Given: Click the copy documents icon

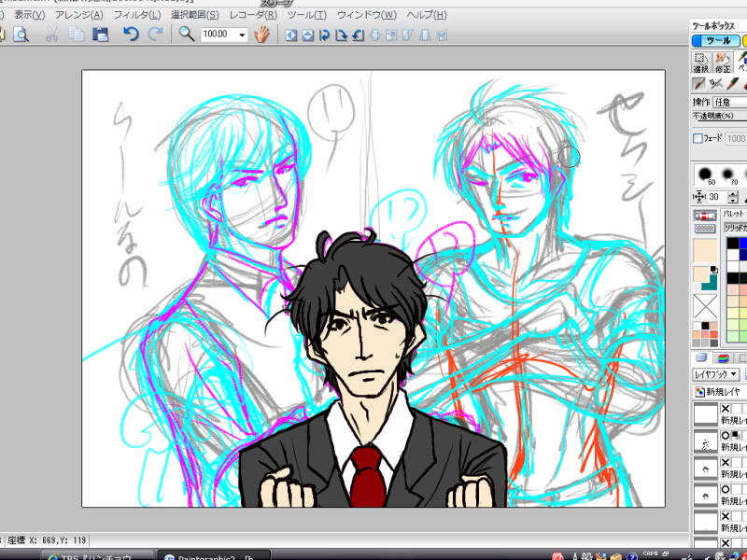Looking at the screenshot, I should [x=77, y=35].
